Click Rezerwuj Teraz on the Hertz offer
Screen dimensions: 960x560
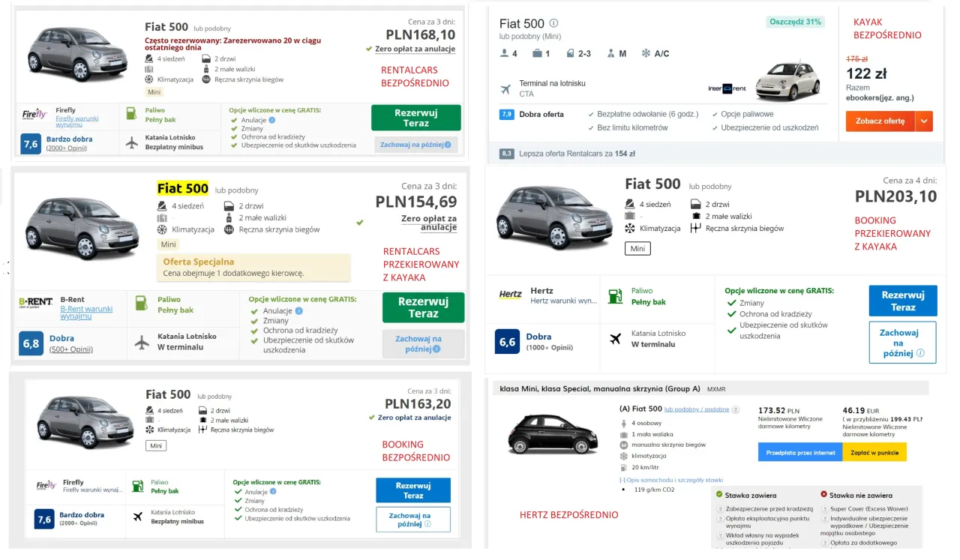(x=902, y=300)
